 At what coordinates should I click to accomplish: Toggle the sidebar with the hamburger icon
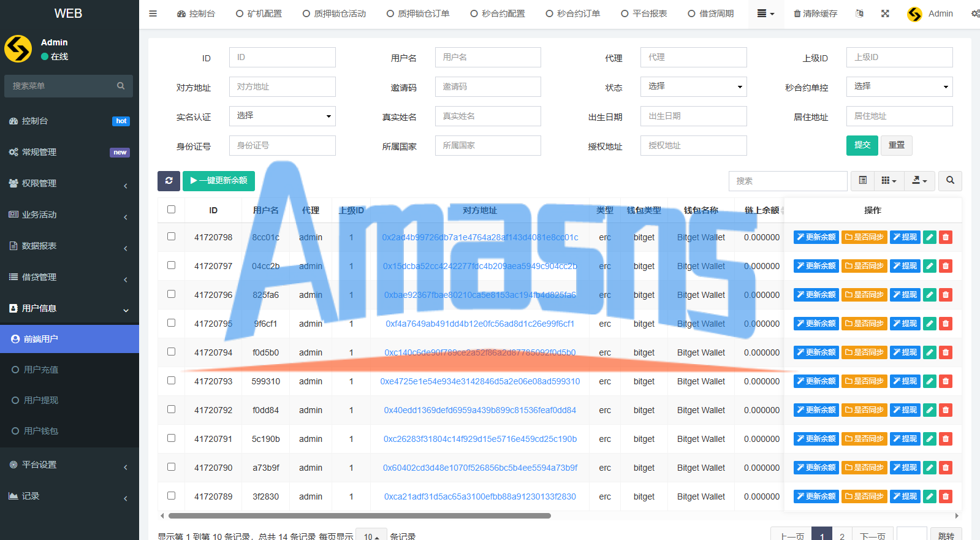pyautogui.click(x=153, y=13)
